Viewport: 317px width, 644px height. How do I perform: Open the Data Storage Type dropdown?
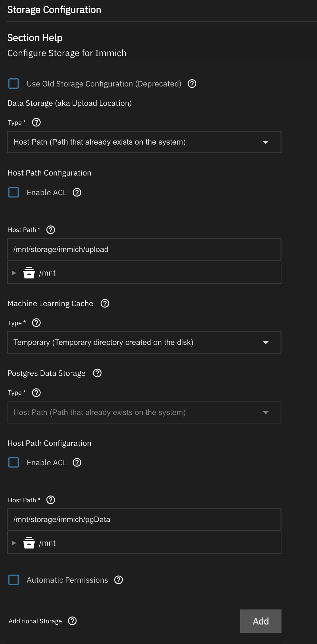pos(144,142)
